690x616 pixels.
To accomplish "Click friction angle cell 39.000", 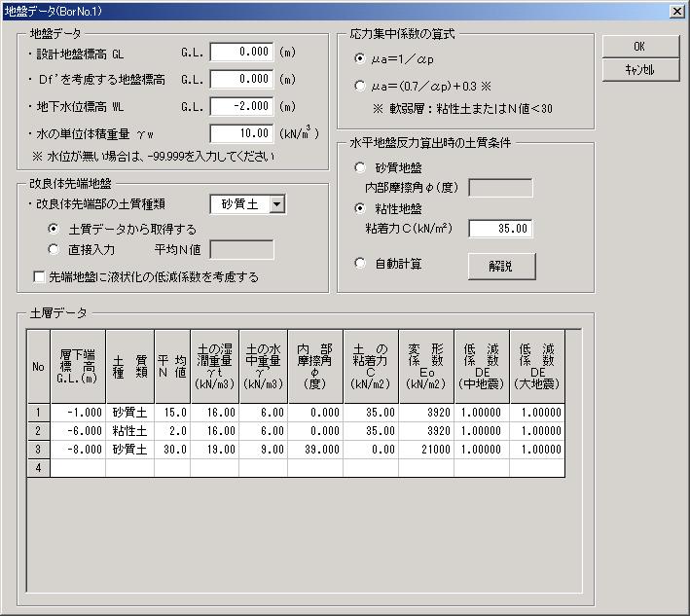I will [x=315, y=450].
